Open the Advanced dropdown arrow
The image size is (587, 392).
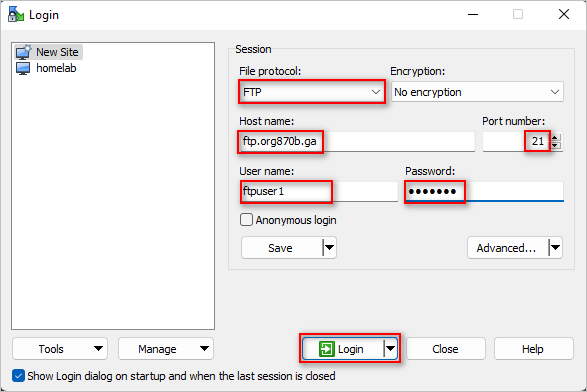pos(556,247)
